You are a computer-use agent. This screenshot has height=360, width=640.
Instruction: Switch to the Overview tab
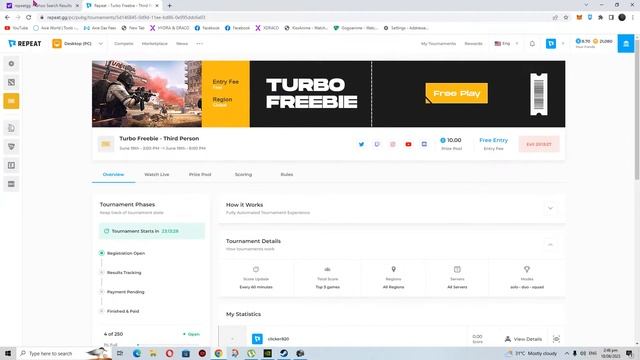(x=113, y=174)
